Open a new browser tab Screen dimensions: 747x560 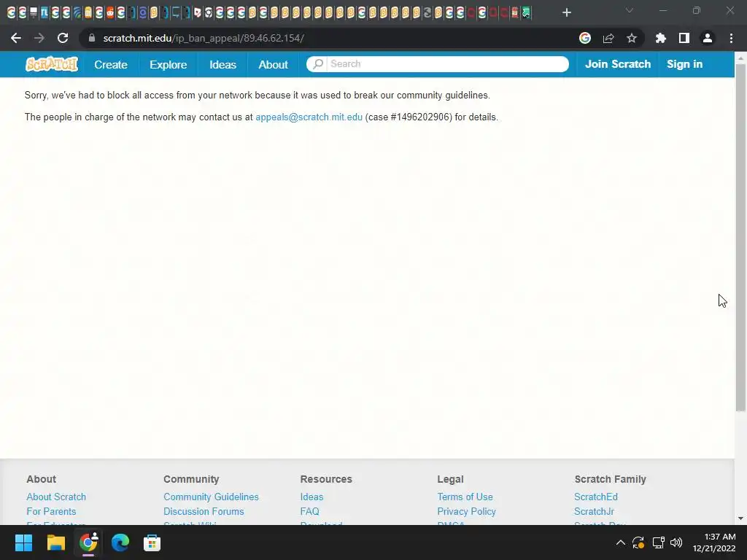(x=566, y=12)
